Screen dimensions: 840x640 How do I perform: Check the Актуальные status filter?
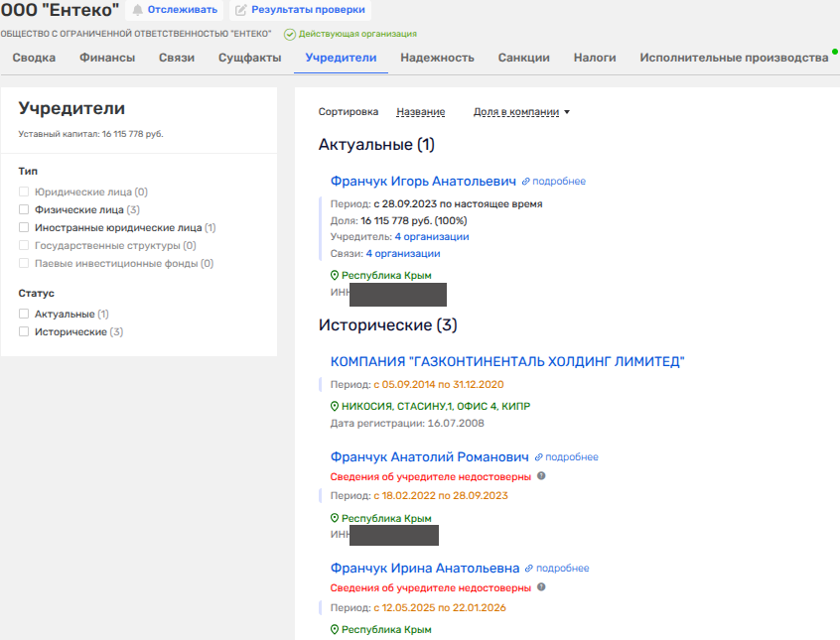coord(24,314)
